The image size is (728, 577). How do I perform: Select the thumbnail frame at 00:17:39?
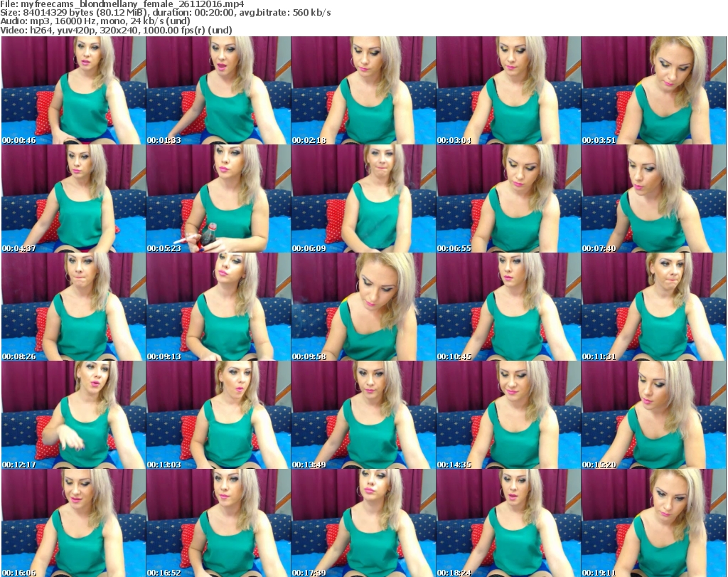[363, 523]
